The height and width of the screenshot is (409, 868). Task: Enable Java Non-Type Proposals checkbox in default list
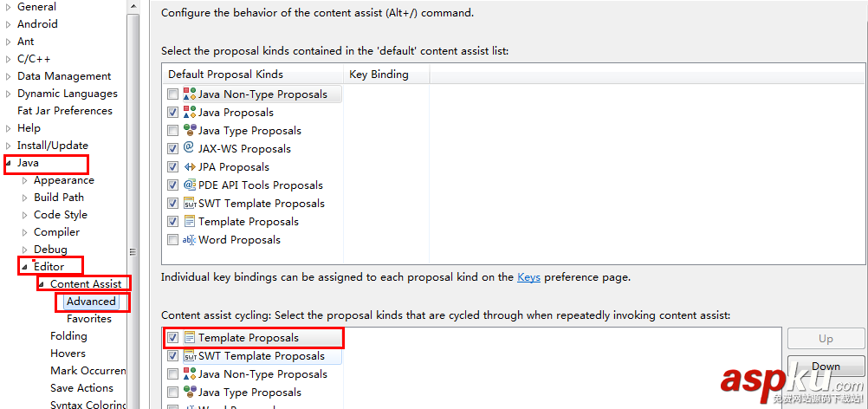tap(173, 94)
